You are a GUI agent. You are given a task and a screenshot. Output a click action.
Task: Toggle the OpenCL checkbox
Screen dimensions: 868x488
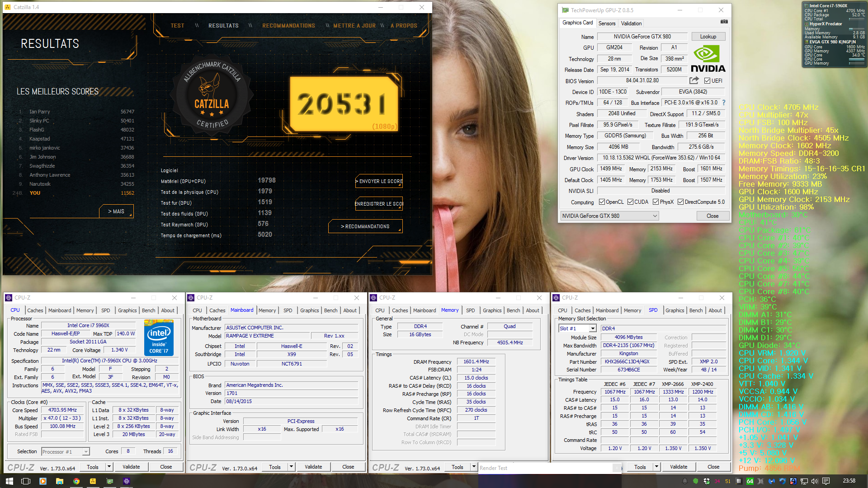point(602,202)
